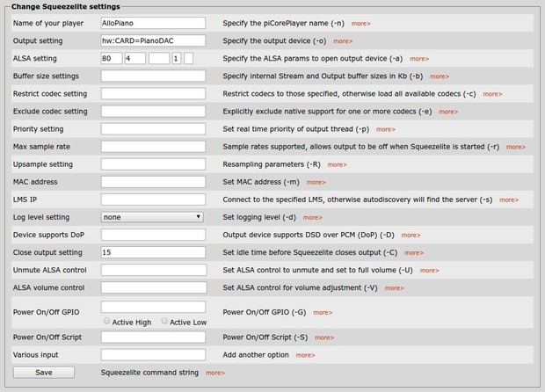Screen dimensions: 545x392
Task: Focus the Unmute ALSA control field
Action: 154,270
